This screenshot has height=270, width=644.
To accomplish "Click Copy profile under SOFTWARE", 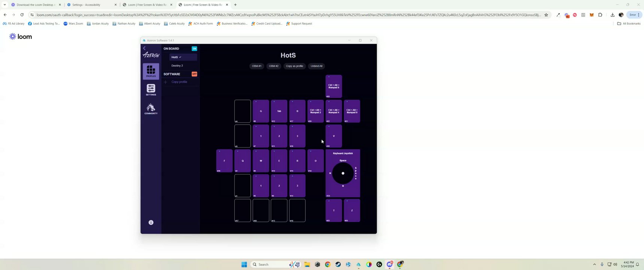I will click(179, 82).
